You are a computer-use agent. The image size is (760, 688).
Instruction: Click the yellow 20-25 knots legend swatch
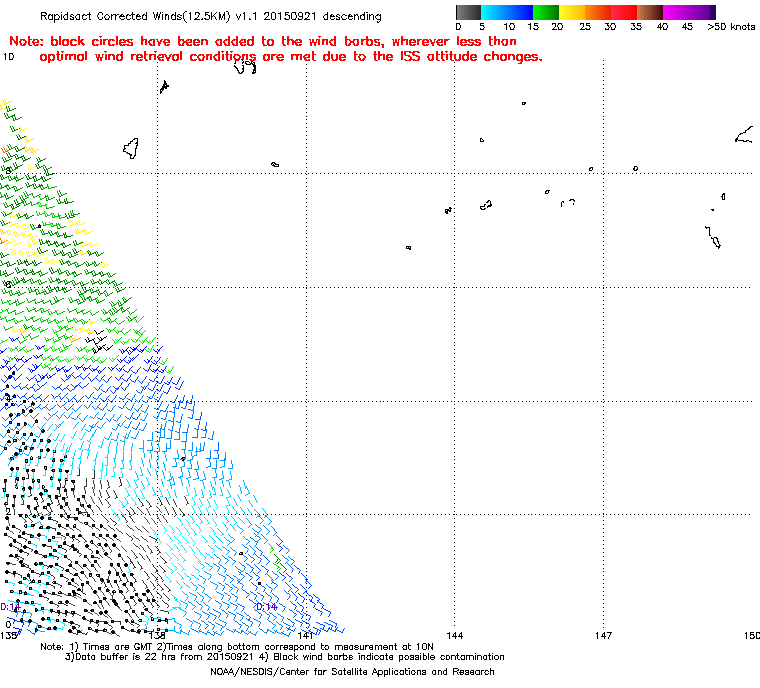pyautogui.click(x=572, y=12)
